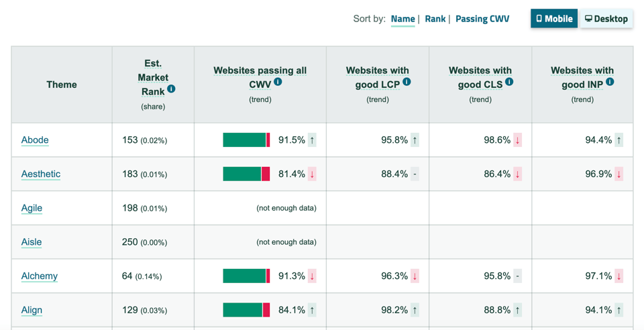
Task: Switch to Mobile view
Action: coord(554,19)
